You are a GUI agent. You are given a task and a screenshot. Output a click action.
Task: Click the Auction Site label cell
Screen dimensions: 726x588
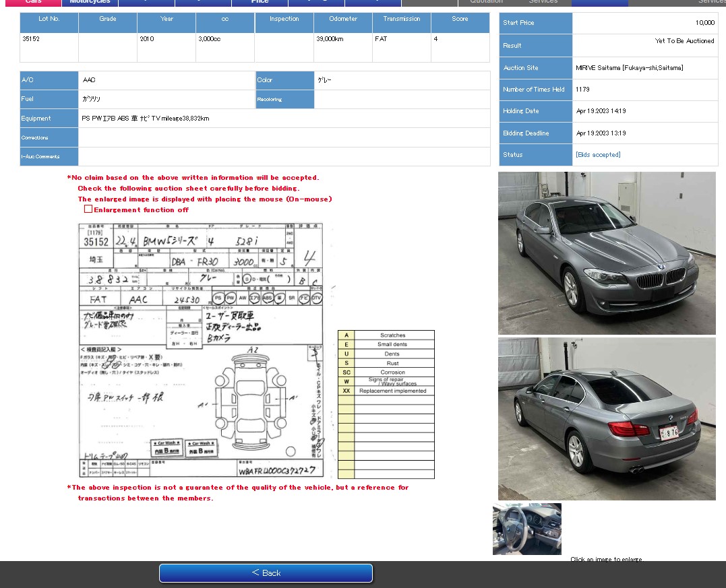(535, 68)
